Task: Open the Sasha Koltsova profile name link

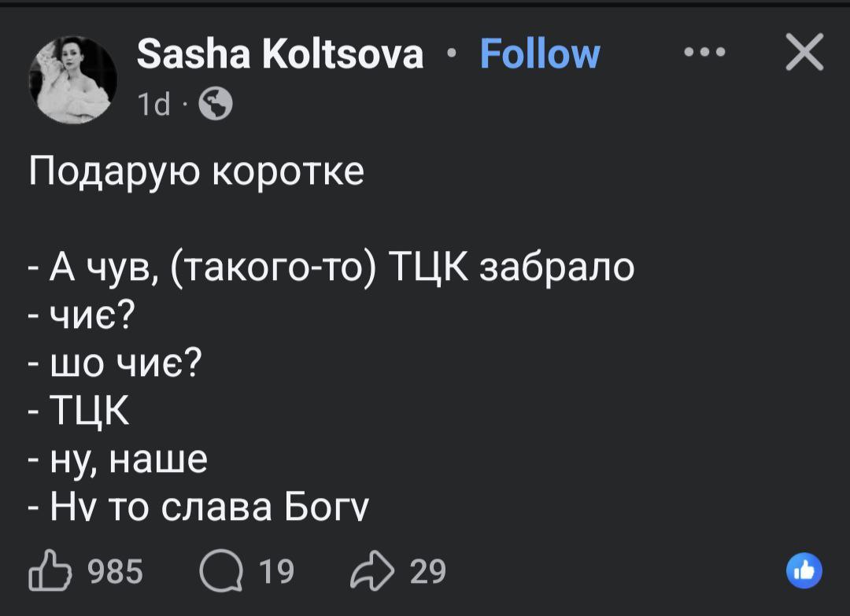Action: click(x=280, y=55)
